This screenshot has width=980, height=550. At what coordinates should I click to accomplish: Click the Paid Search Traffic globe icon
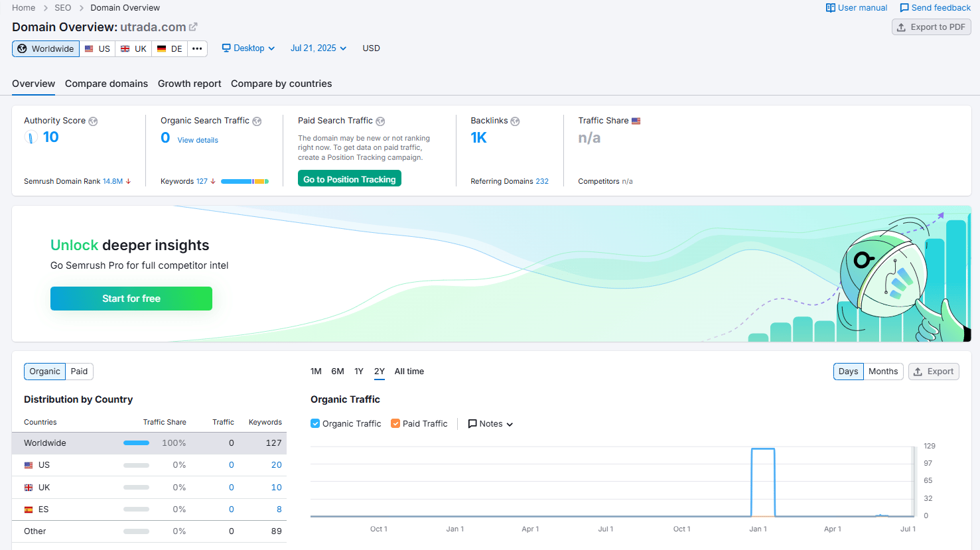[380, 121]
